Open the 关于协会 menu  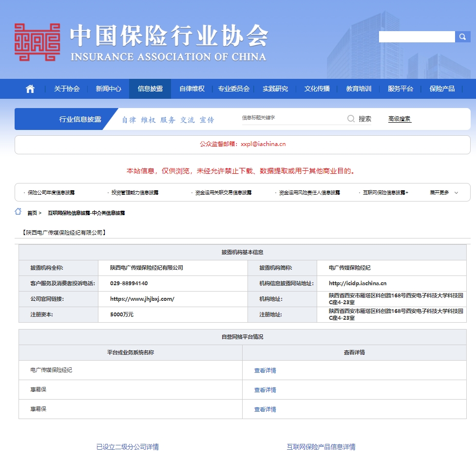pos(67,89)
